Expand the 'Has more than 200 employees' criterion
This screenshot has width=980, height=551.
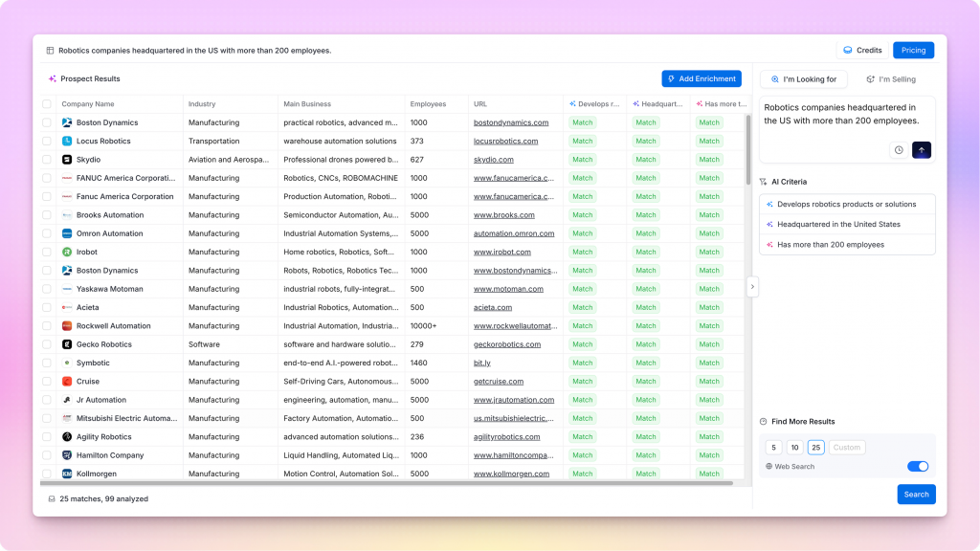(830, 245)
